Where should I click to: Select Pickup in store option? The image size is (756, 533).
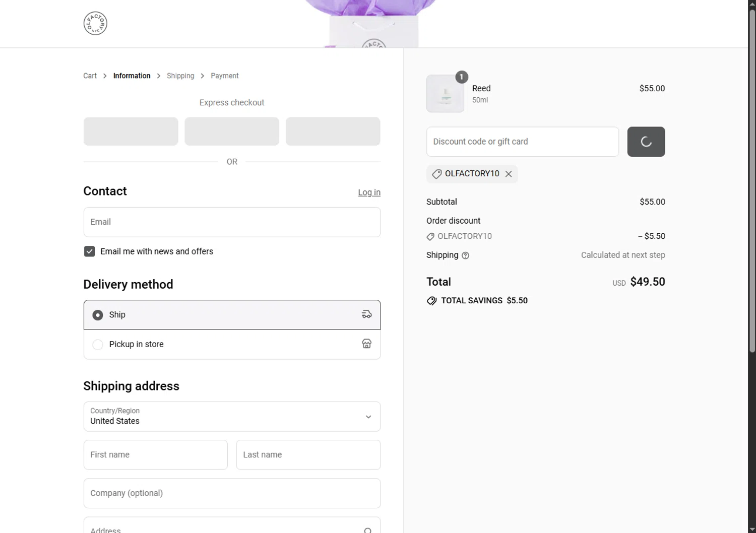point(232,344)
